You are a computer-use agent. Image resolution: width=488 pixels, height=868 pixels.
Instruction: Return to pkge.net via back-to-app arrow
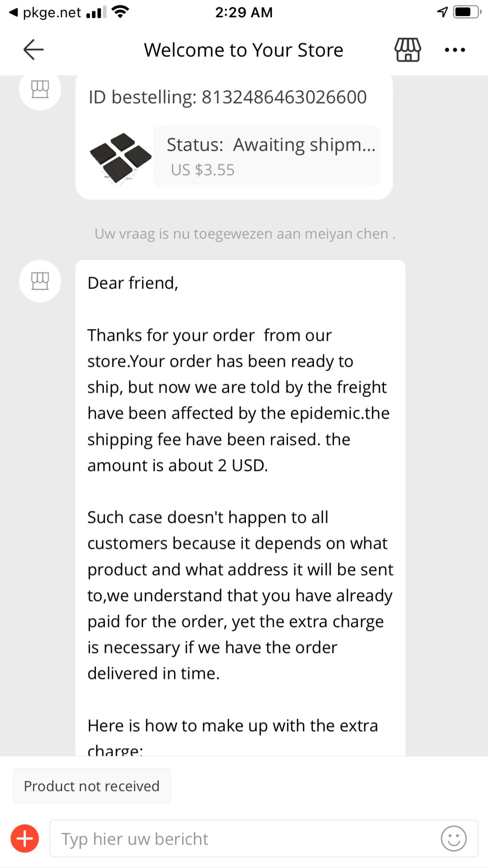pyautogui.click(x=14, y=13)
